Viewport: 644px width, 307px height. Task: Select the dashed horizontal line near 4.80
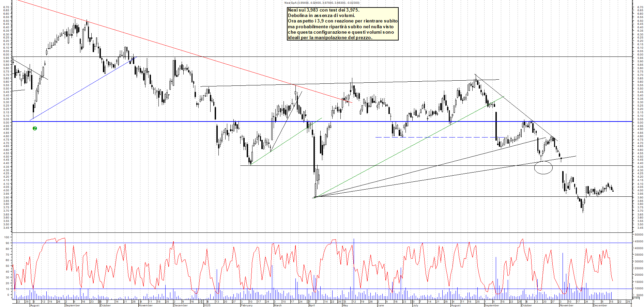[443, 137]
